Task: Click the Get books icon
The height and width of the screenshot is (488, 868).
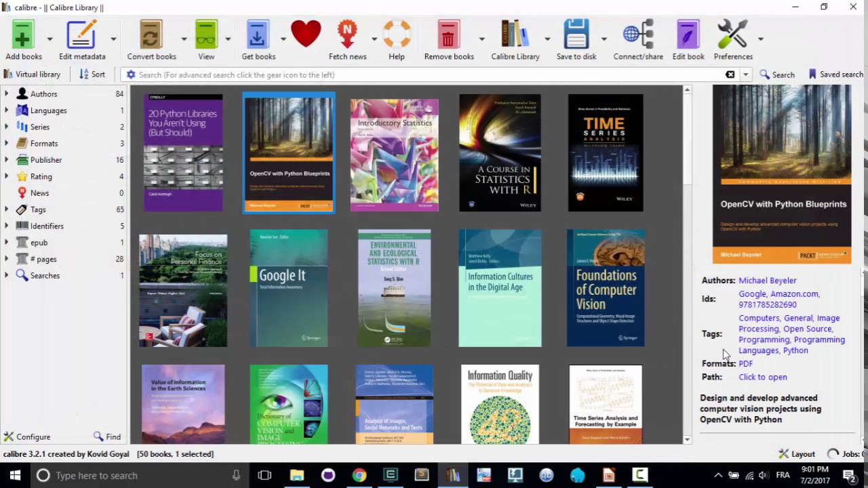Action: point(258,35)
